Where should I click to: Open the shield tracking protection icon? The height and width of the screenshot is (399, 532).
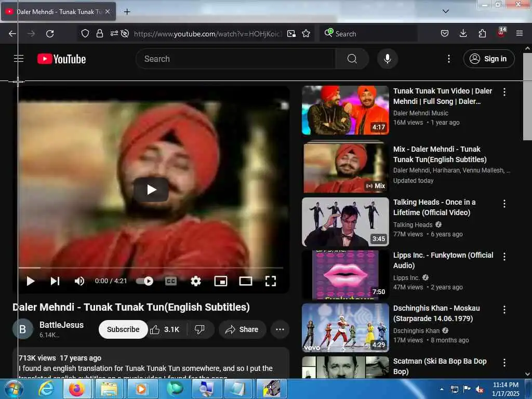tap(85, 34)
